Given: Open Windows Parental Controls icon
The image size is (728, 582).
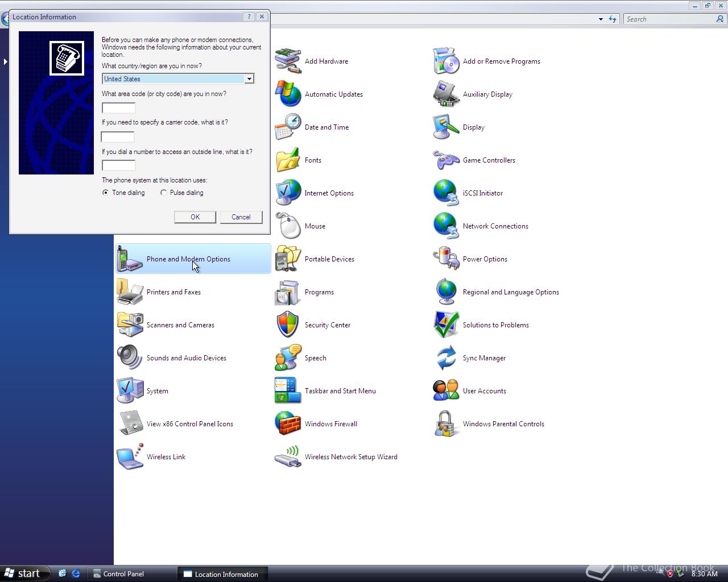Looking at the screenshot, I should (x=446, y=424).
